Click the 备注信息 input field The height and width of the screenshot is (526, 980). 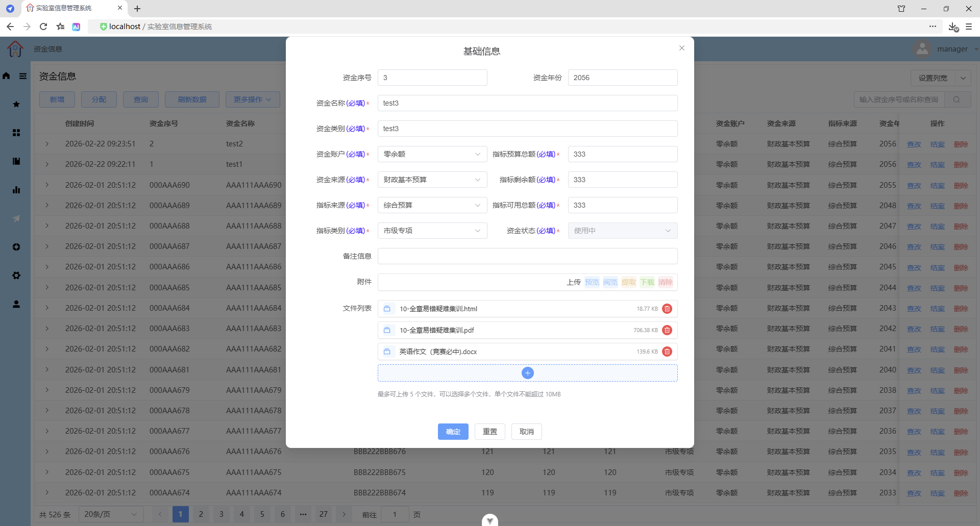[528, 256]
